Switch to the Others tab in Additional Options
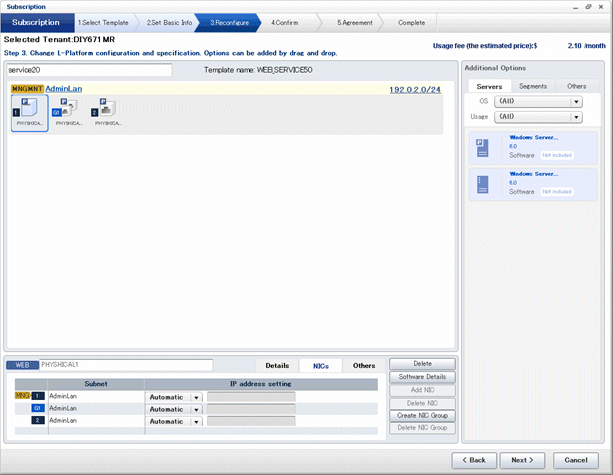This screenshot has width=613, height=475. (x=576, y=86)
